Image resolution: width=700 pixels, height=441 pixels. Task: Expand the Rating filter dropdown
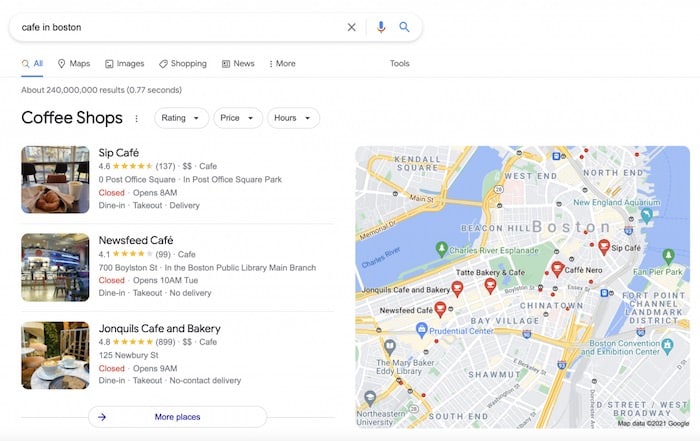(x=181, y=118)
